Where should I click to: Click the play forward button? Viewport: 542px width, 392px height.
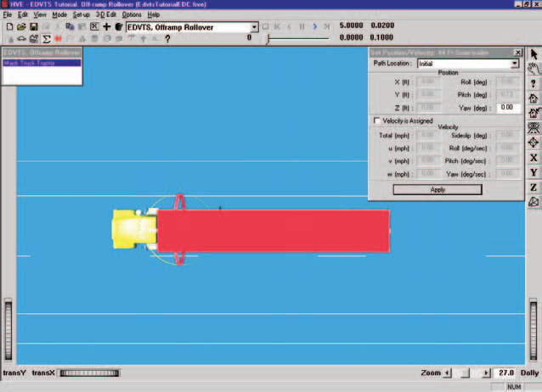point(314,26)
